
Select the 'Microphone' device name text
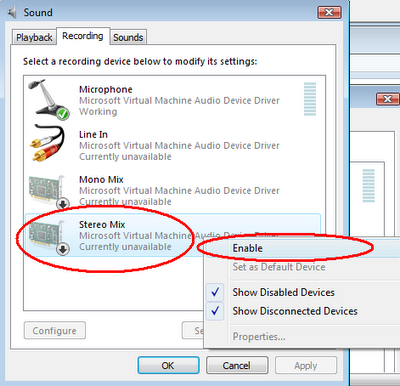click(106, 89)
